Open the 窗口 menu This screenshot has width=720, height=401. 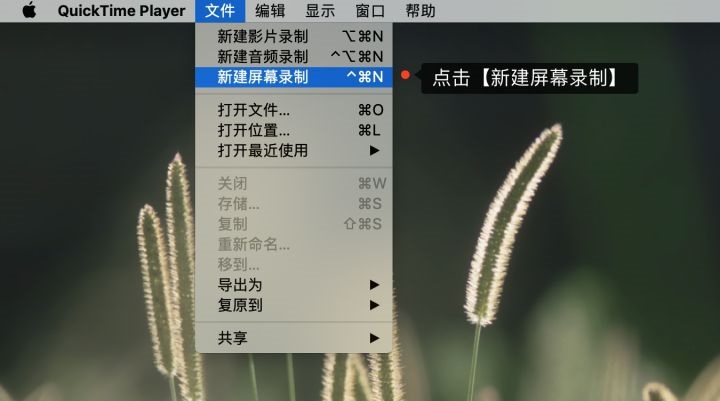[x=370, y=11]
